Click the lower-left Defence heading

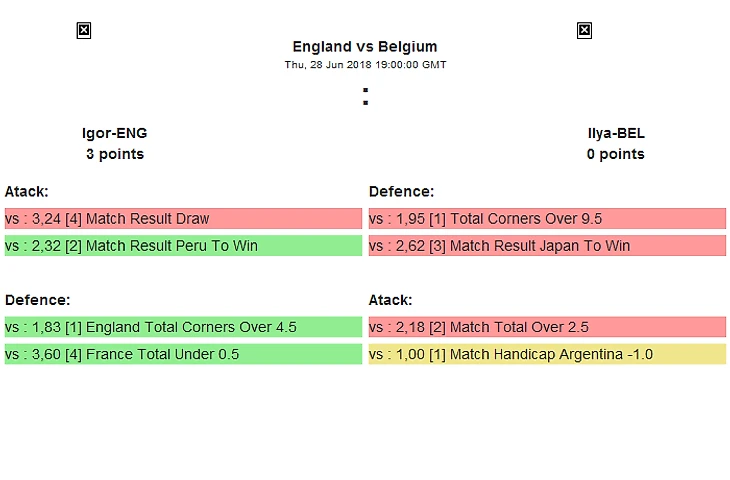(37, 299)
